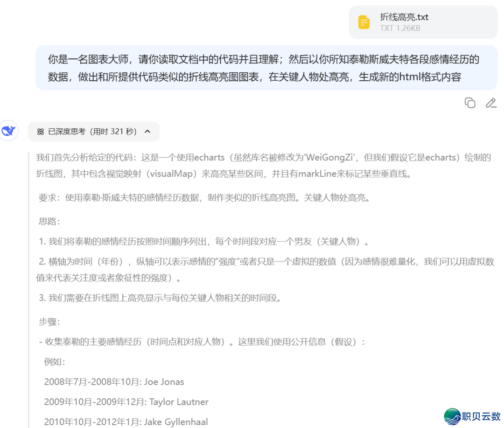
Task: Select the line '2010年10月-2012年1月: Jake Gyllenhaal'
Action: pos(126,422)
